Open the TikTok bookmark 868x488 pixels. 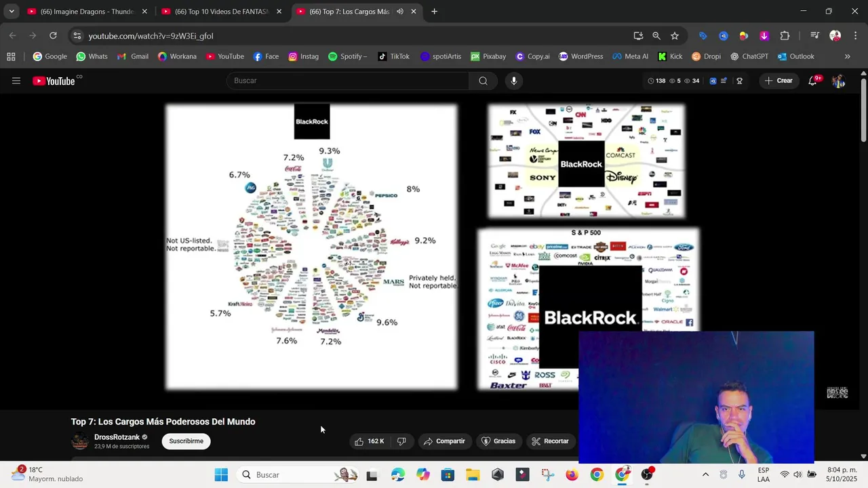(x=393, y=56)
